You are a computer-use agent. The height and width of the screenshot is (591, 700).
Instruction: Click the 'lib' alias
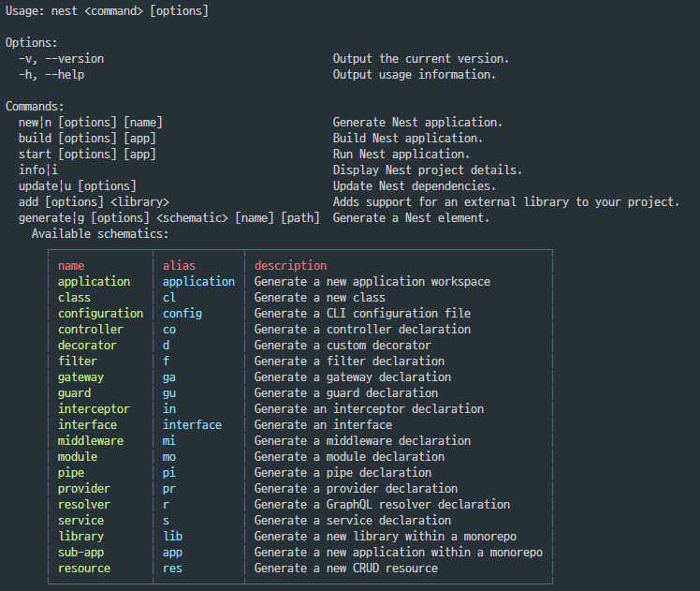[172, 537]
